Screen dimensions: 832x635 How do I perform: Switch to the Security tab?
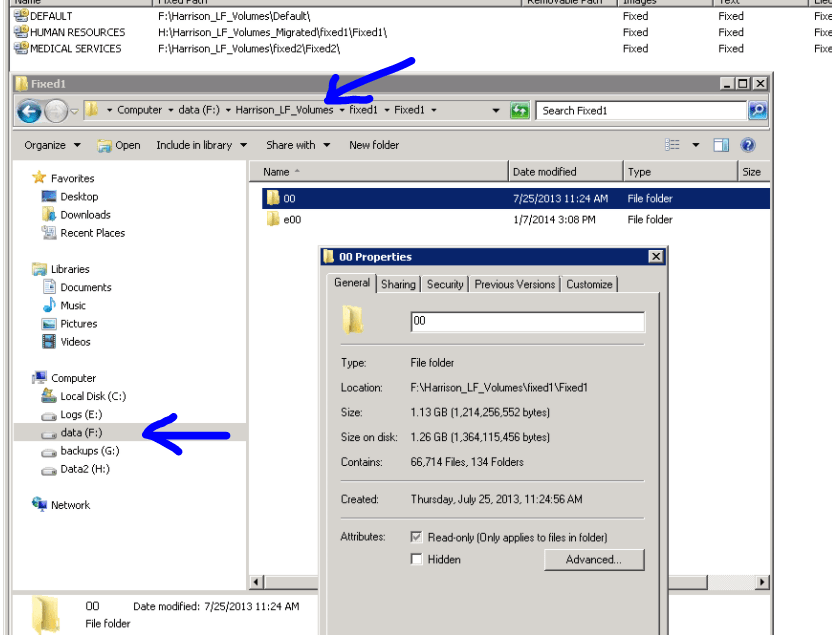click(x=444, y=284)
